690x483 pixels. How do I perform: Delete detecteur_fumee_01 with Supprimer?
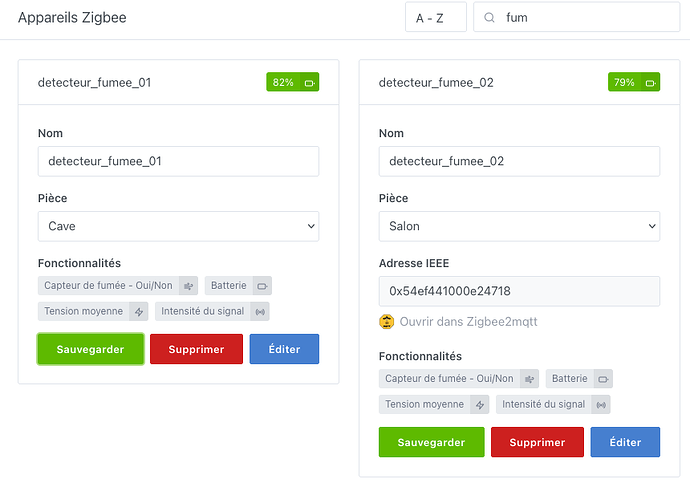point(196,349)
